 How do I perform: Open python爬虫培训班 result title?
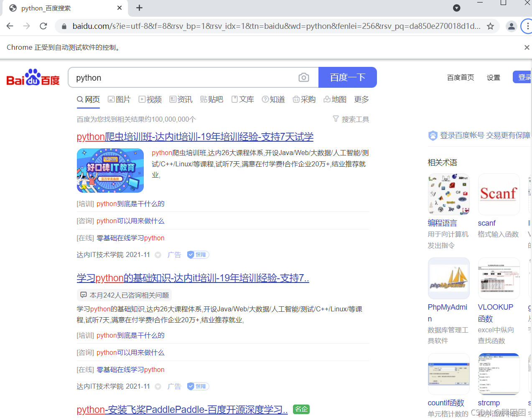click(x=195, y=137)
